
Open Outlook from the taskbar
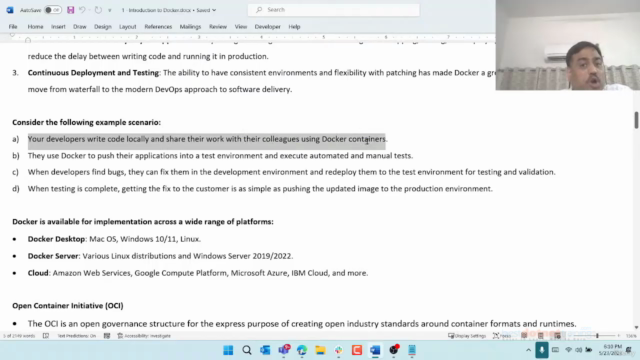[265, 350]
